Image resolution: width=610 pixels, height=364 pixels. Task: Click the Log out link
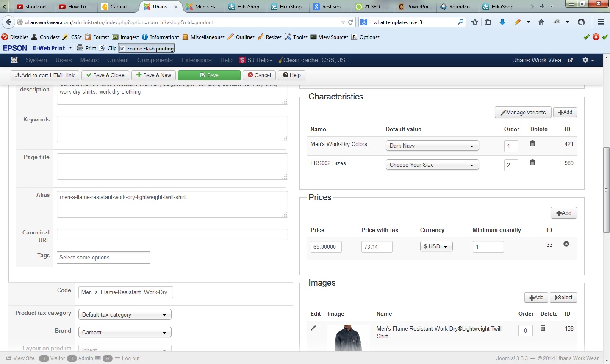[130, 358]
